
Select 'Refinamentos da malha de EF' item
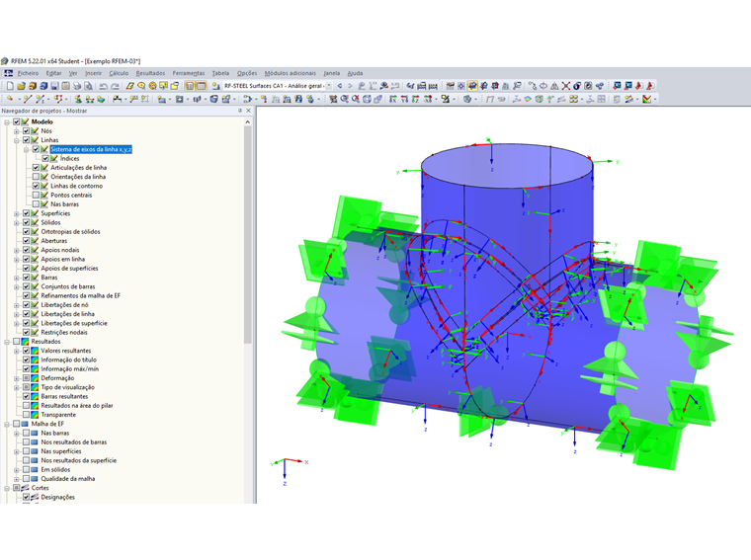(80, 295)
